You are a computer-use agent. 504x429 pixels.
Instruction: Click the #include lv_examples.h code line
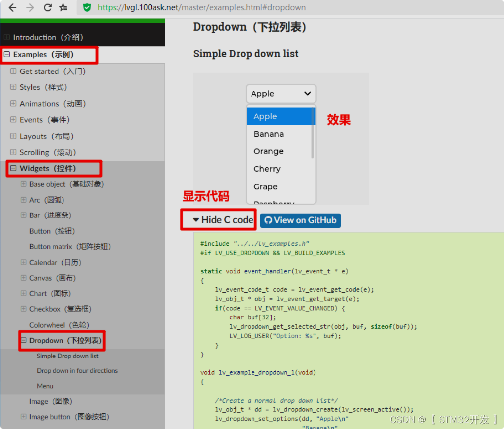coord(254,244)
